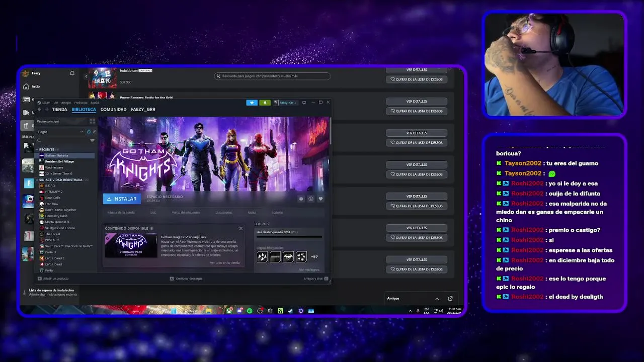Switch Steam to Big Picture mode icon
644x362 pixels.
point(304,103)
